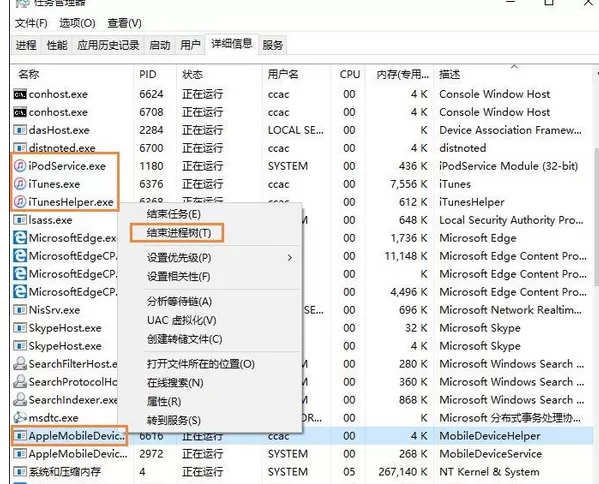Viewport: 599px width, 484px height.
Task: Click the lsass.exe process icon
Action: pos(20,220)
